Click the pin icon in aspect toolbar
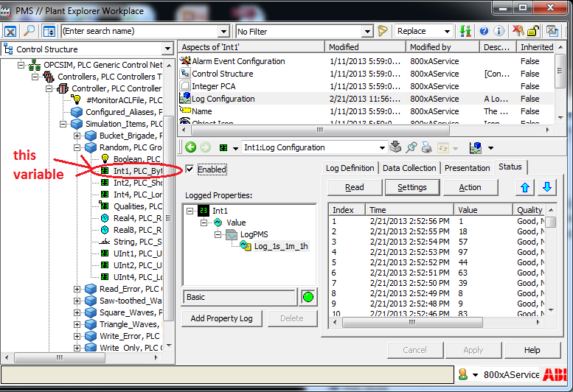 (411, 147)
